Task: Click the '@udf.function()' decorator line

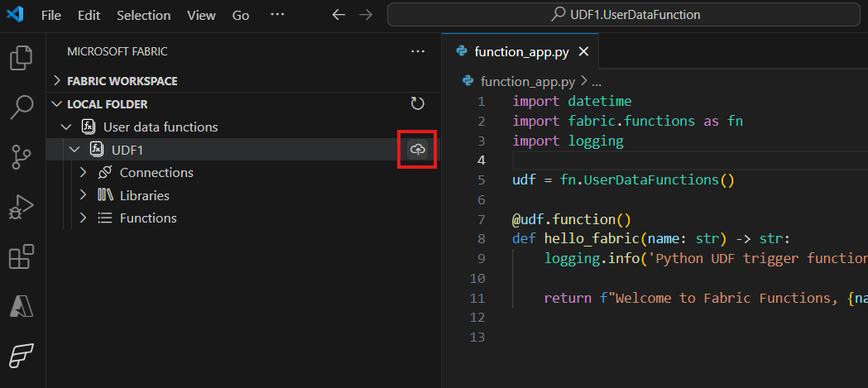Action: coord(571,219)
